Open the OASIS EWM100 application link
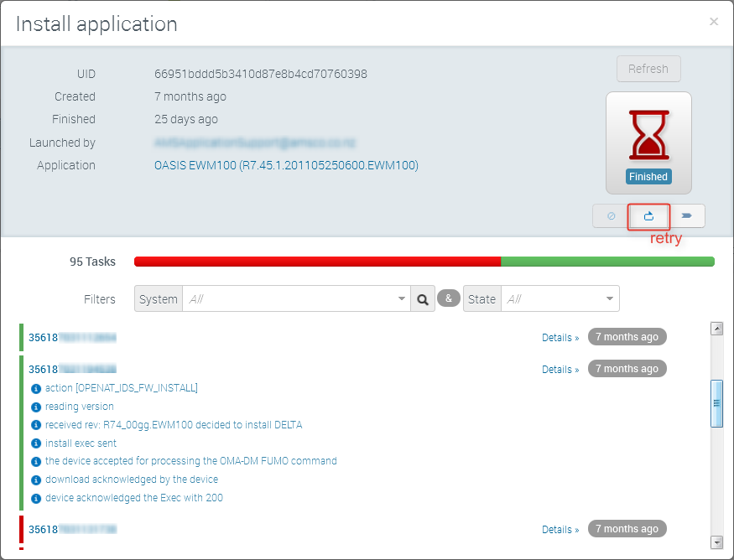 click(286, 165)
